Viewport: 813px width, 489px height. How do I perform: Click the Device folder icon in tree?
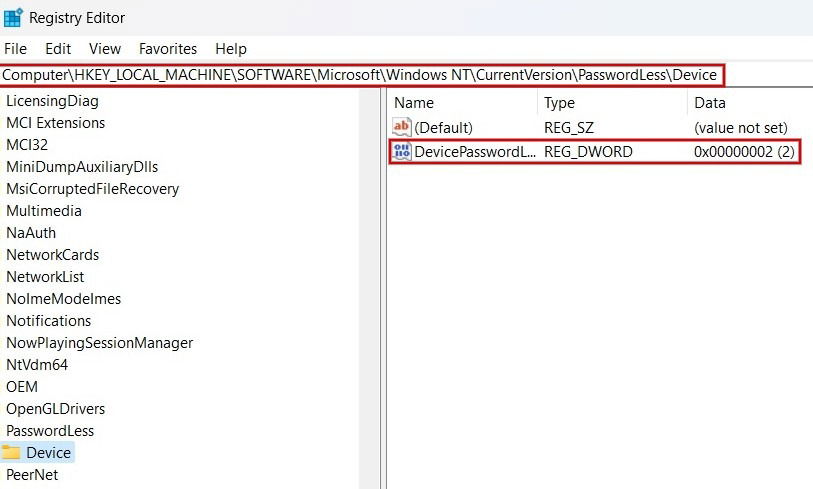11,452
